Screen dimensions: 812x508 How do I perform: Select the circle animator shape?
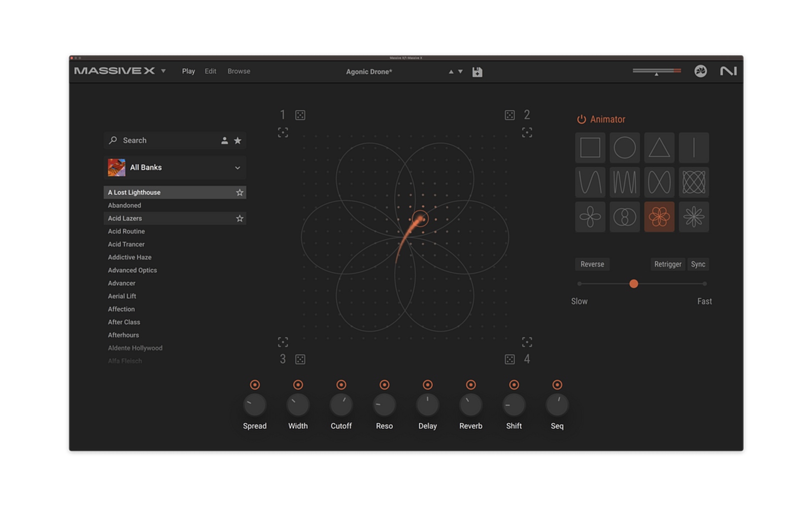coord(625,148)
